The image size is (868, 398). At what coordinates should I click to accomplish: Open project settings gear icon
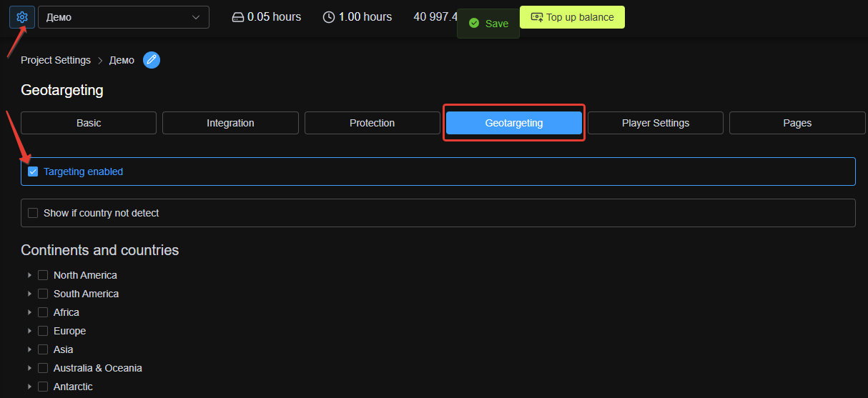pyautogui.click(x=21, y=17)
